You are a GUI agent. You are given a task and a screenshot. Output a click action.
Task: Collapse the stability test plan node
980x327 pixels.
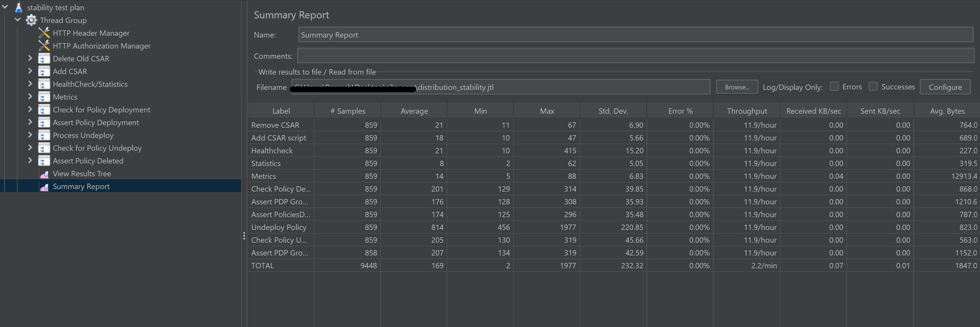pos(5,7)
